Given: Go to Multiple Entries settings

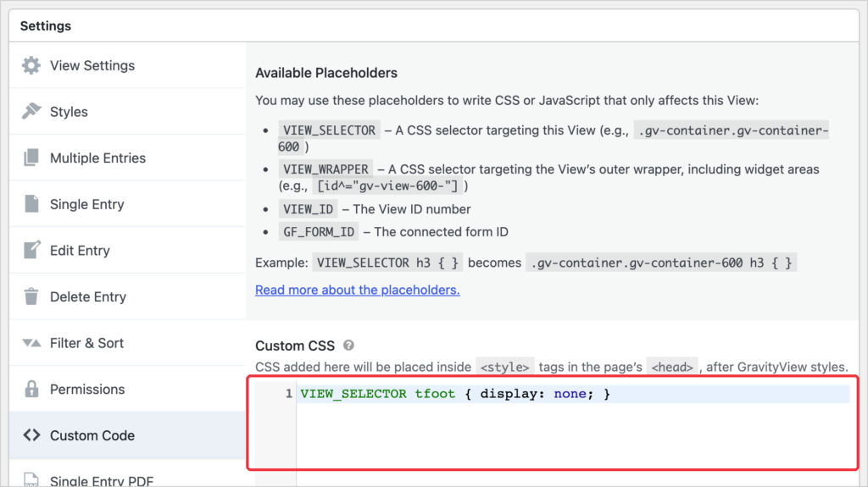Looking at the screenshot, I should pos(127,158).
